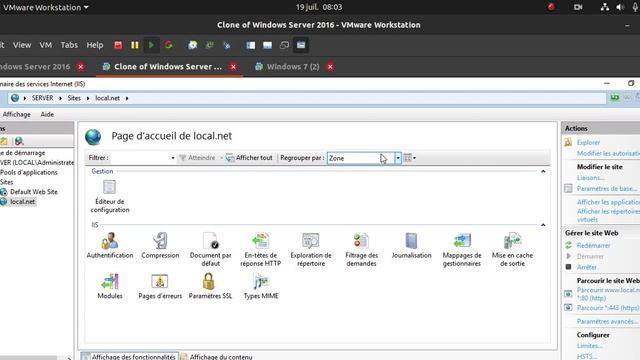640x360 pixels.
Task: Switch to Affichage des fonctionnalités tab
Action: click(x=129, y=357)
